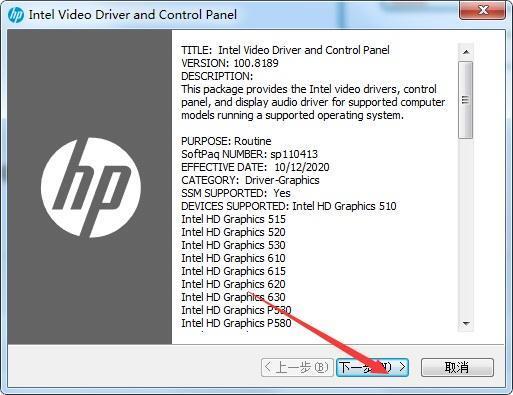Click 'Intel HD Graphics 610' line
The image size is (513, 395).
[233, 258]
